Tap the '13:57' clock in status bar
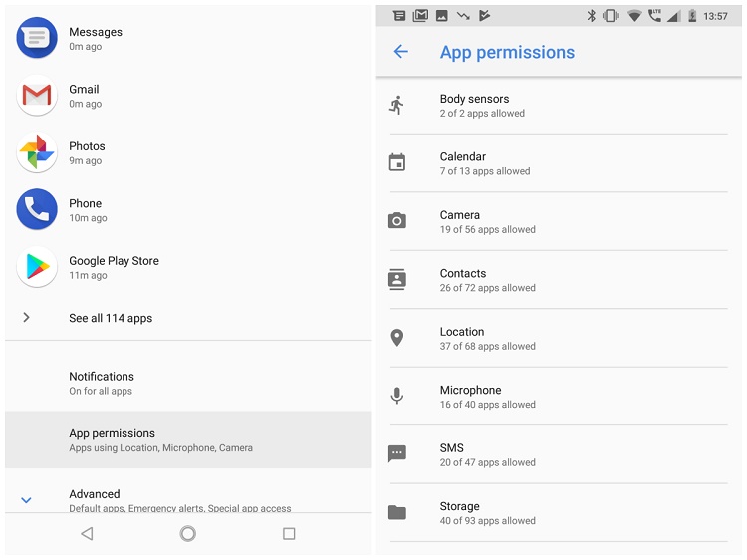The width and height of the screenshot is (747, 560). (x=715, y=16)
